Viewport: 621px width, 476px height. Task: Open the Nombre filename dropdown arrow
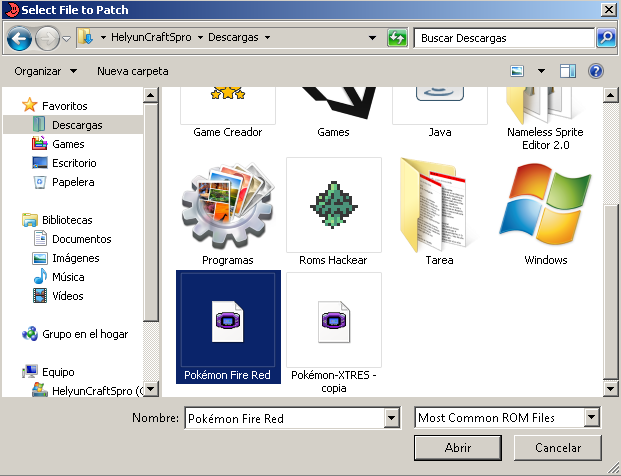[x=391, y=418]
